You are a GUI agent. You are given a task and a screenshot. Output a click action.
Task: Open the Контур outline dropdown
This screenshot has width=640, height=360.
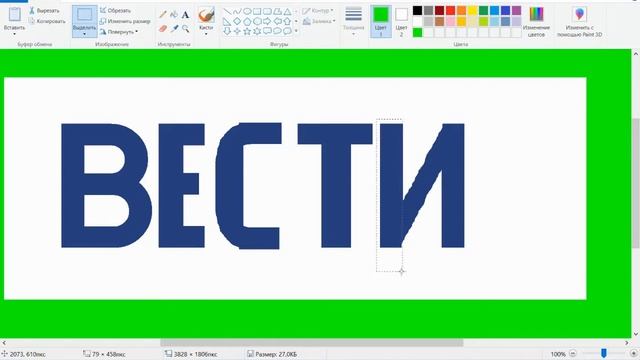[318, 11]
